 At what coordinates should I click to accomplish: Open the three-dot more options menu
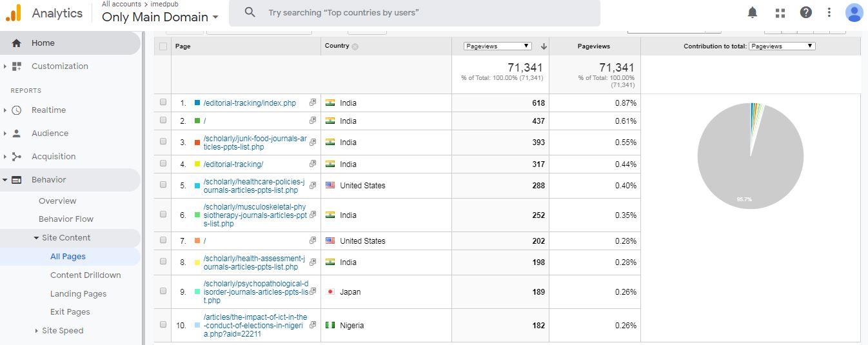point(829,13)
